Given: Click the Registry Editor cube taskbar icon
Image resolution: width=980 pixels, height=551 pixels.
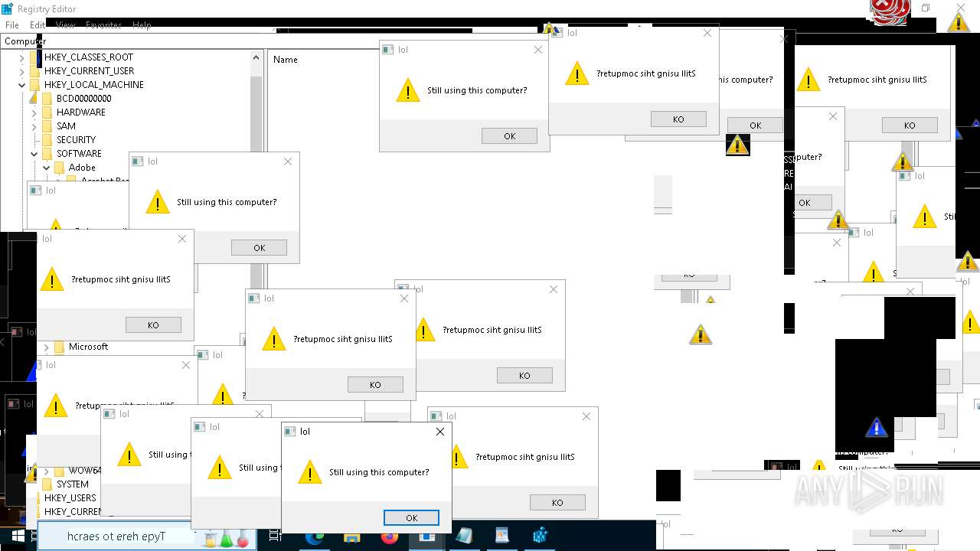Looking at the screenshot, I should click(541, 536).
